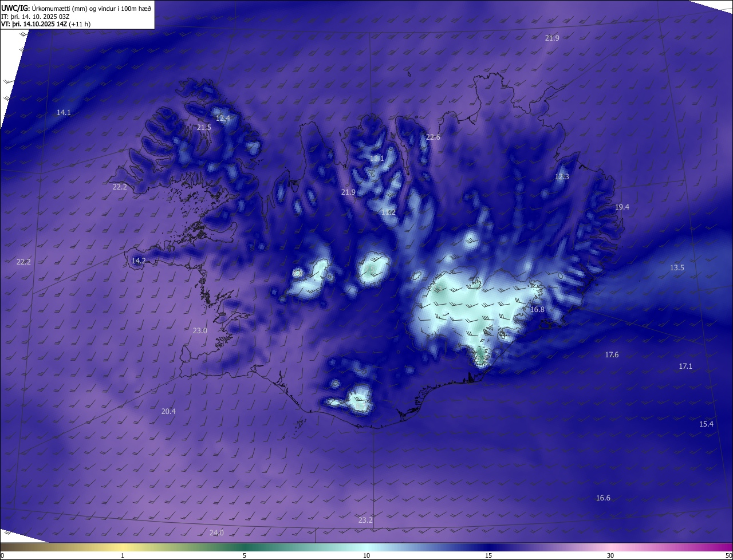The height and width of the screenshot is (560, 733).
Task: Click the 16.8 value label
Action: pos(537,310)
